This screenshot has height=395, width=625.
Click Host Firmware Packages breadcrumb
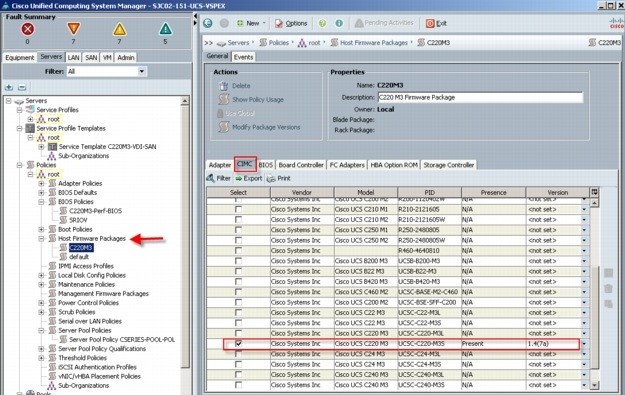click(373, 43)
